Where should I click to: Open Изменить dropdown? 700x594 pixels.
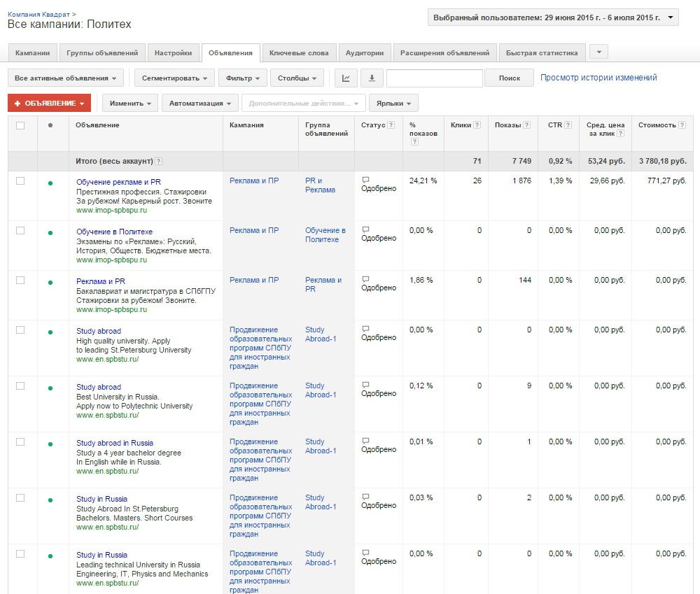pyautogui.click(x=130, y=103)
